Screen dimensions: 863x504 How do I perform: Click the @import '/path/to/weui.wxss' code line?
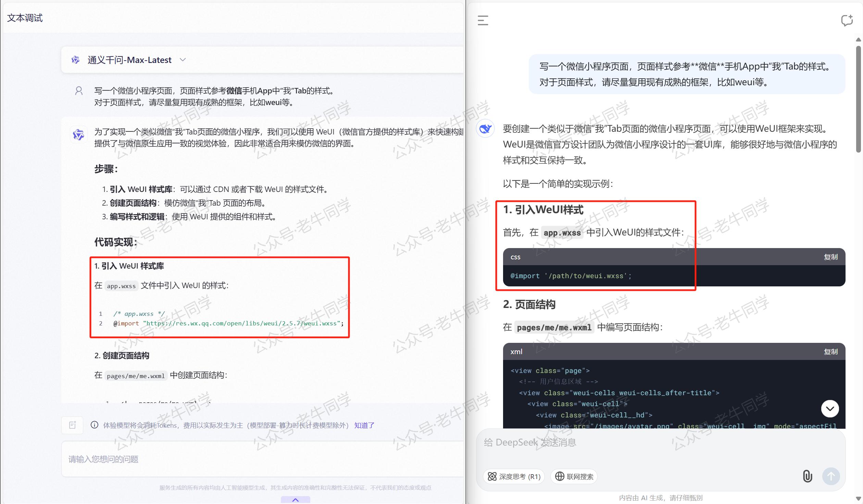pyautogui.click(x=571, y=276)
